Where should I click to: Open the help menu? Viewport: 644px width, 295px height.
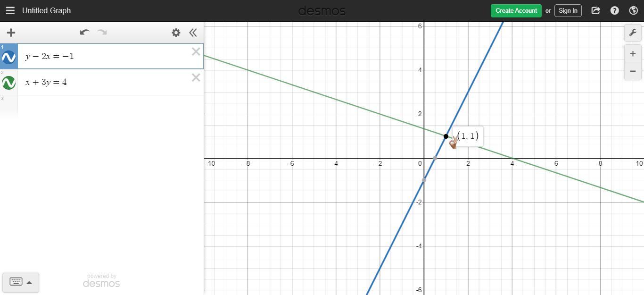click(614, 10)
